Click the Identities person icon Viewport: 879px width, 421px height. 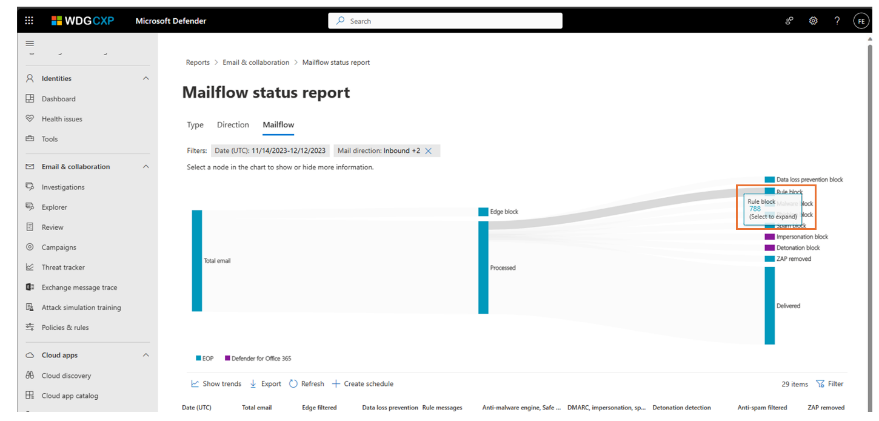(x=30, y=78)
